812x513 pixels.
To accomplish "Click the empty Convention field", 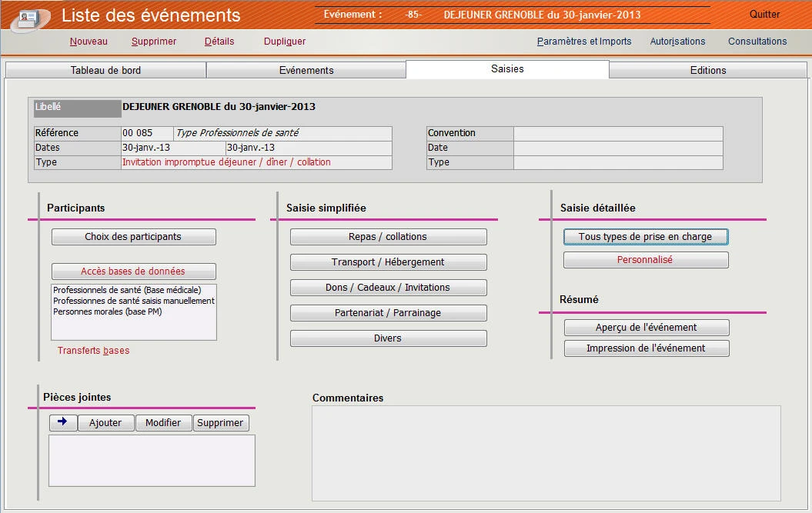I will [x=618, y=133].
